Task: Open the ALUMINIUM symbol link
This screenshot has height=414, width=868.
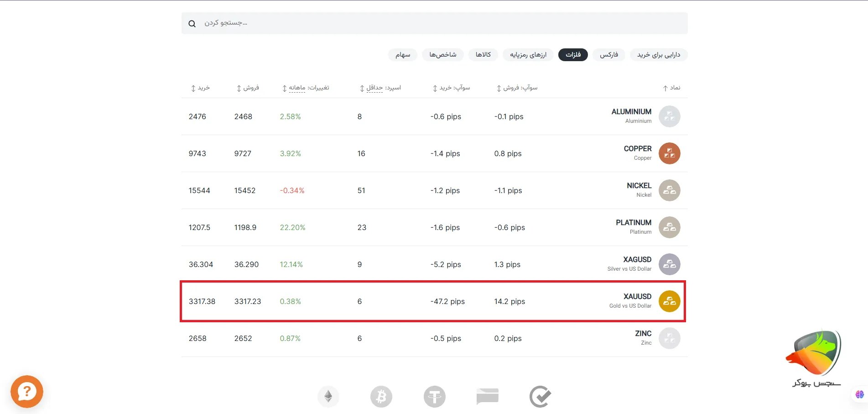Action: pyautogui.click(x=631, y=112)
